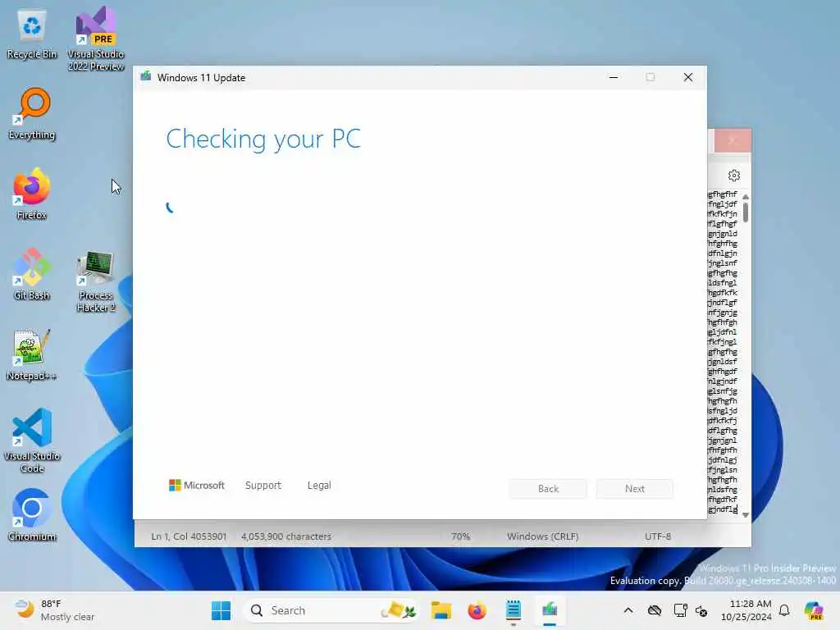Launch Visual Studio 2022 Preview shortcut
Image resolution: width=840 pixels, height=630 pixels.
[x=96, y=38]
